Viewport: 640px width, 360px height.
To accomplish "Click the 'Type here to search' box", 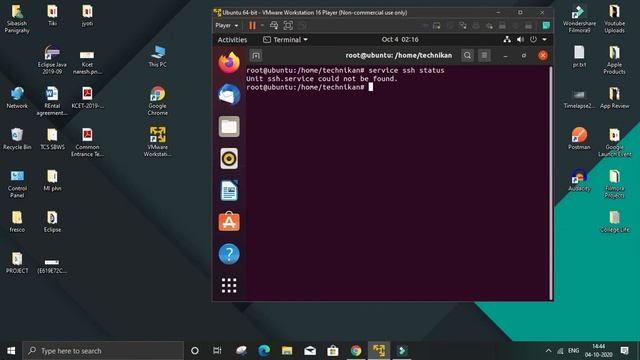I will click(103, 351).
